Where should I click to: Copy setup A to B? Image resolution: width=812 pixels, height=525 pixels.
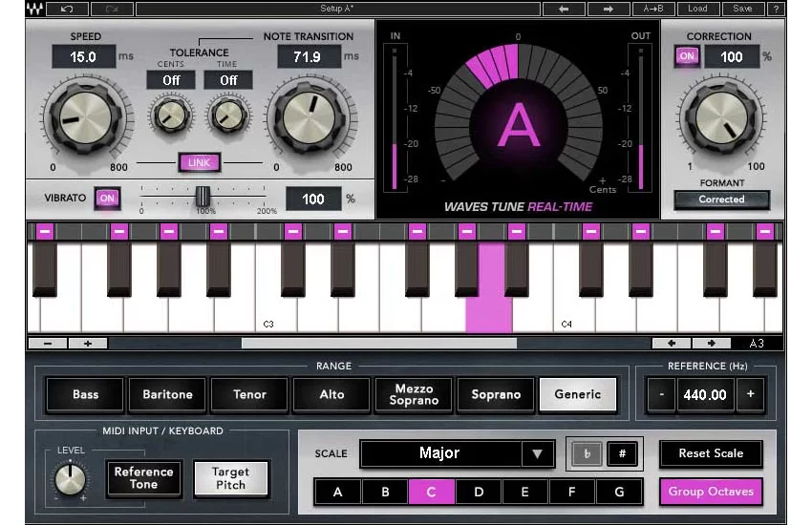(x=653, y=9)
